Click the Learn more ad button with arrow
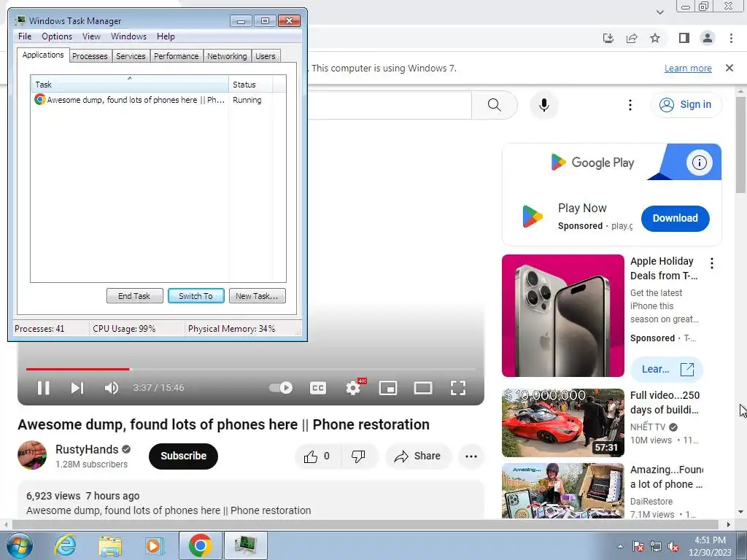 tap(667, 369)
